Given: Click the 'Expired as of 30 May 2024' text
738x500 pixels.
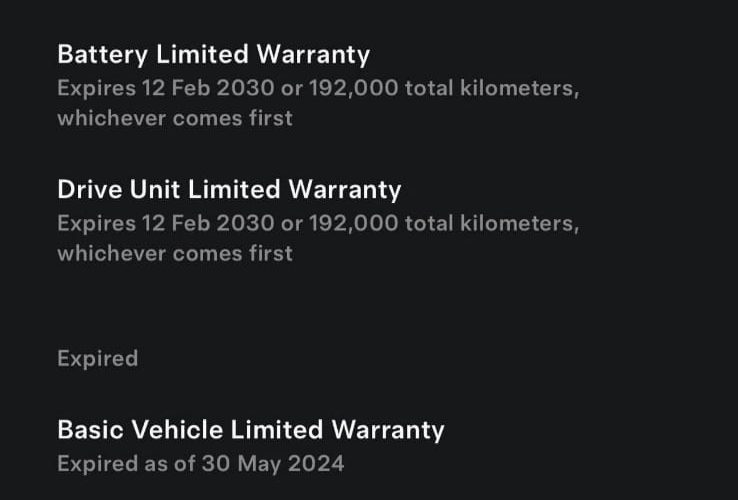Looking at the screenshot, I should (x=200, y=463).
